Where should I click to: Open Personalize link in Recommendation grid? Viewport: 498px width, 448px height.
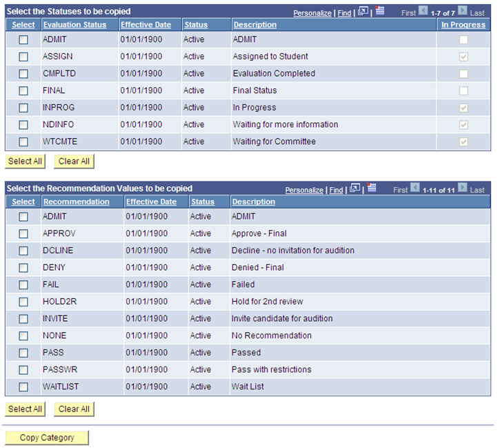[x=304, y=190]
